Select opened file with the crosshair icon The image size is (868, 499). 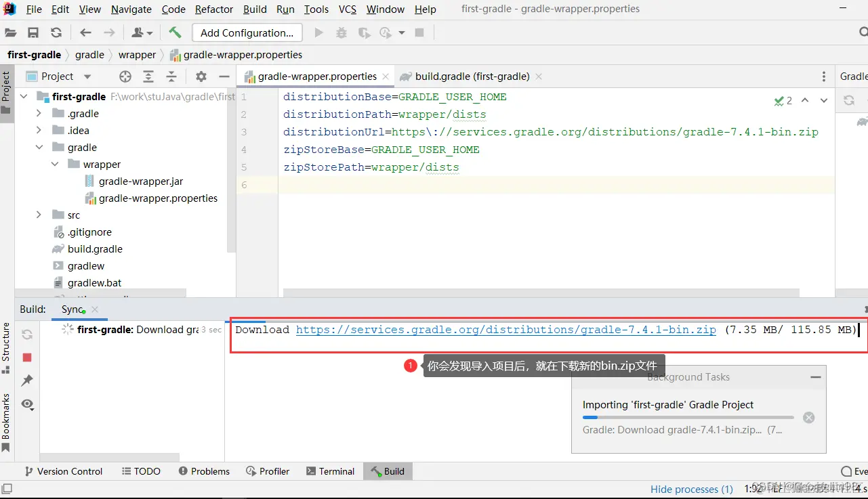[x=125, y=77]
